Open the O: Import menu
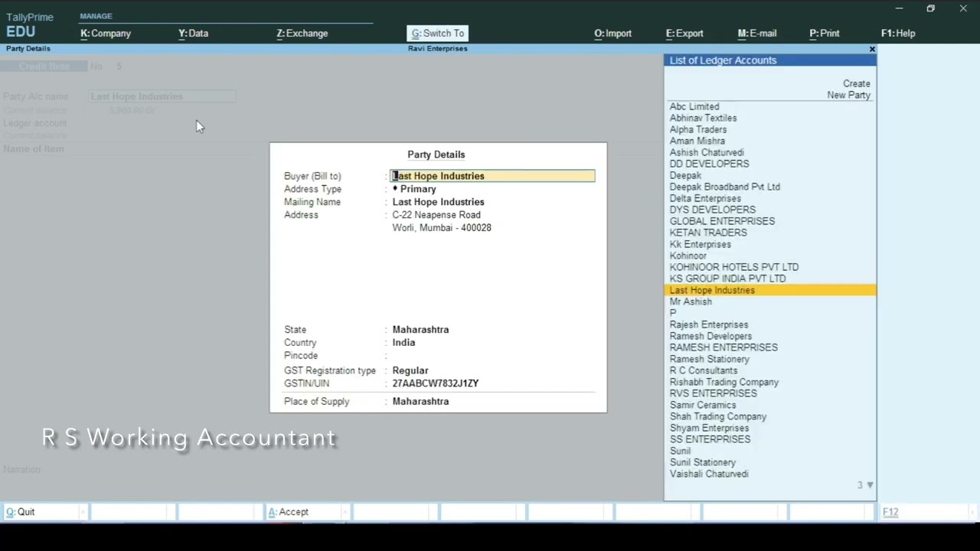980x551 pixels. 612,33
